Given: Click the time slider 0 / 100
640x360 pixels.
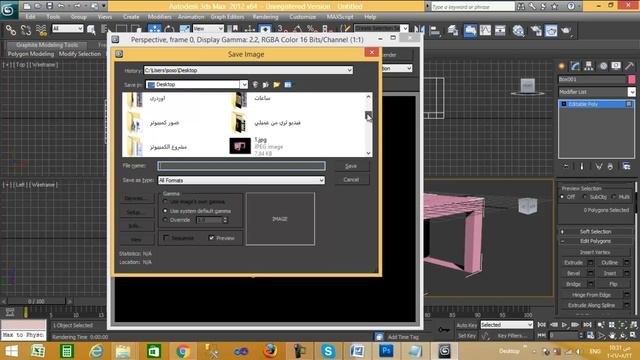Looking at the screenshot, I should pos(36,301).
